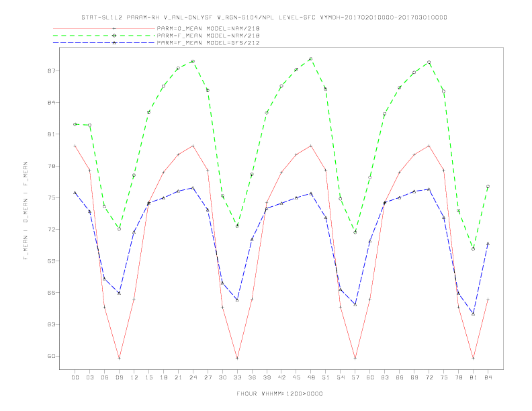The width and height of the screenshot is (532, 411).
Task: Click y-axis tick value 78
Action: (52, 166)
